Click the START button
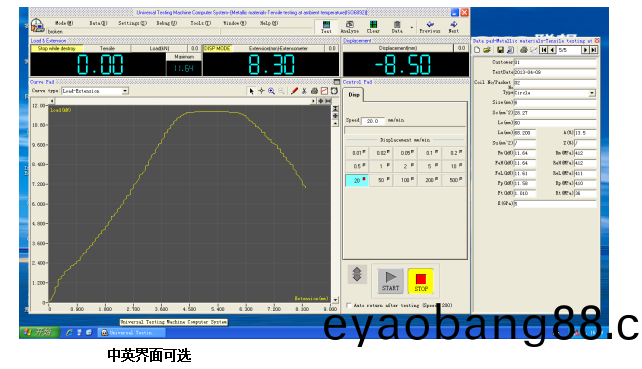 (391, 281)
